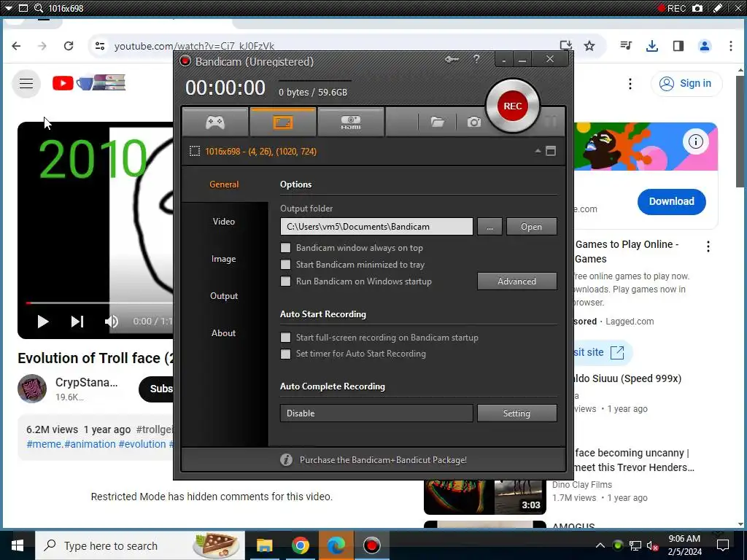Toggle full-screen rectangle icon in Bandicam

(551, 151)
